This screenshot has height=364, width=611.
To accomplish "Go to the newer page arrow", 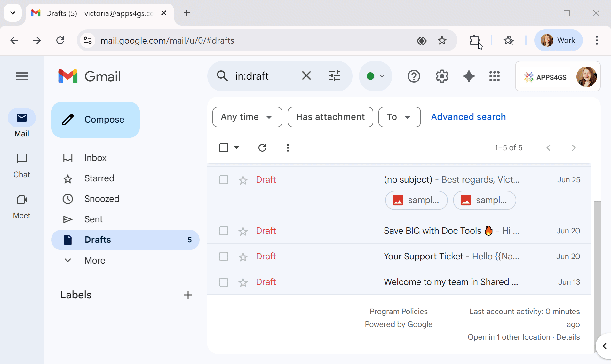I will 548,148.
